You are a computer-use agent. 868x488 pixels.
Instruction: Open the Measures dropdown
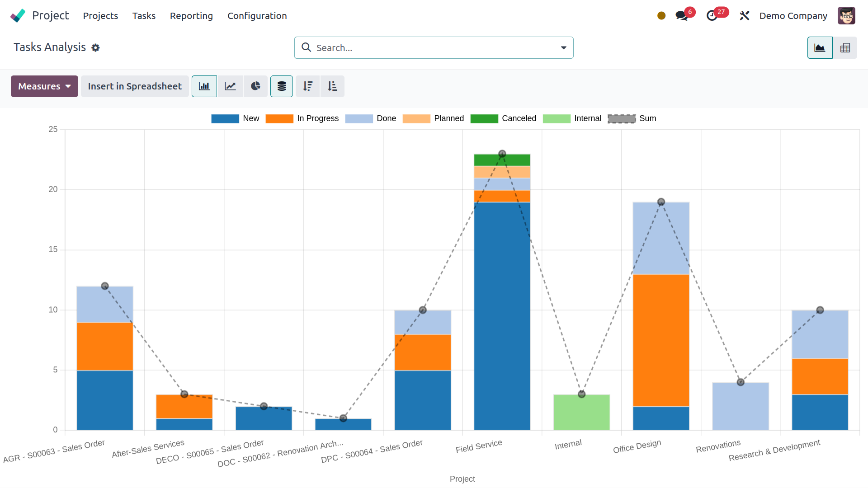pos(44,86)
